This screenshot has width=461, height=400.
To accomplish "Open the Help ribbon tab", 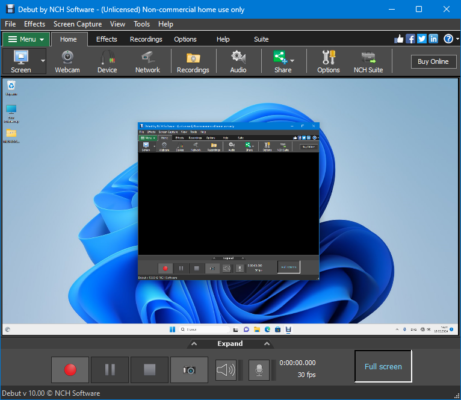I will coord(223,39).
